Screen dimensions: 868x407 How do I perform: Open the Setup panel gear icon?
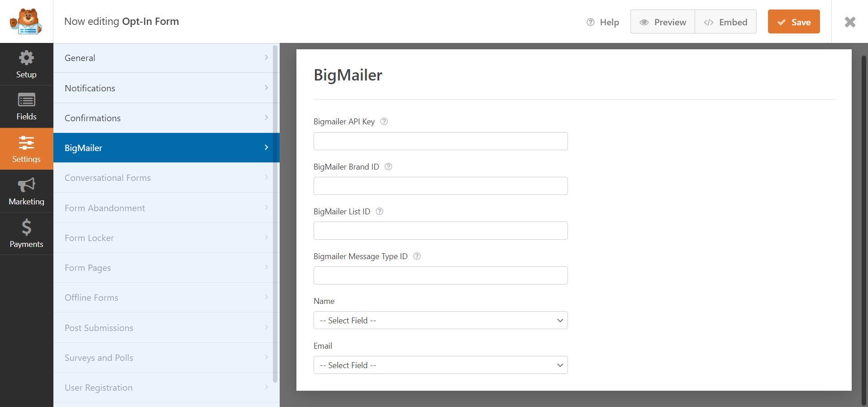pos(26,57)
